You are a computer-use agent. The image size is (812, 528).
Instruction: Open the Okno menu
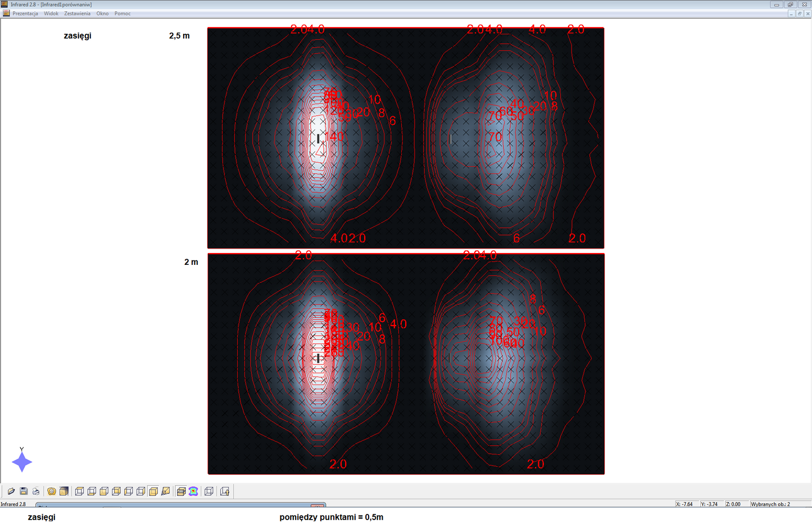[102, 13]
